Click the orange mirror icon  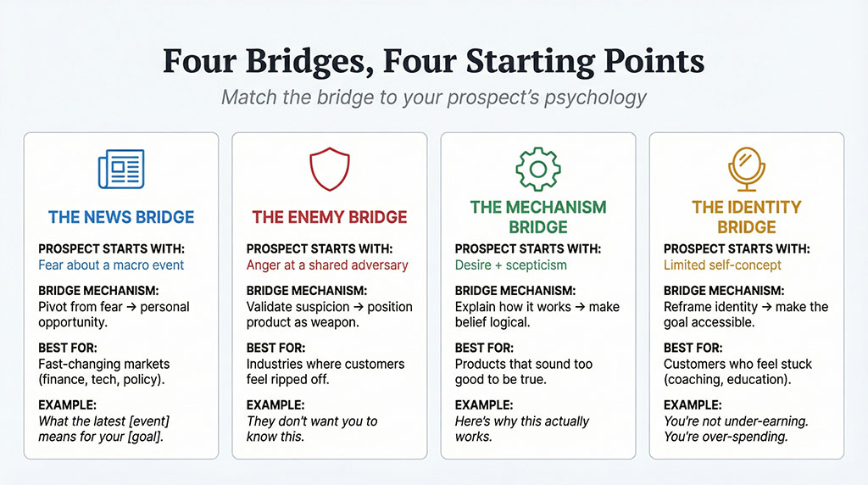[x=746, y=168]
